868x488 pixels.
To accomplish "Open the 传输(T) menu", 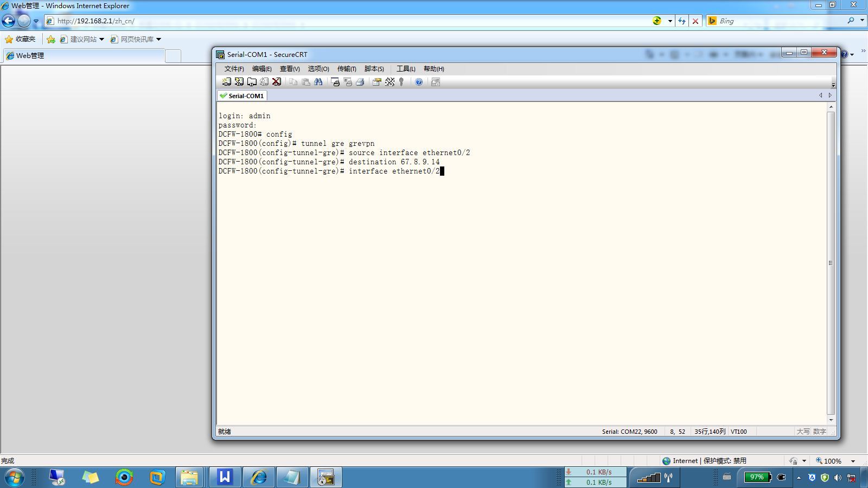I will click(x=347, y=69).
